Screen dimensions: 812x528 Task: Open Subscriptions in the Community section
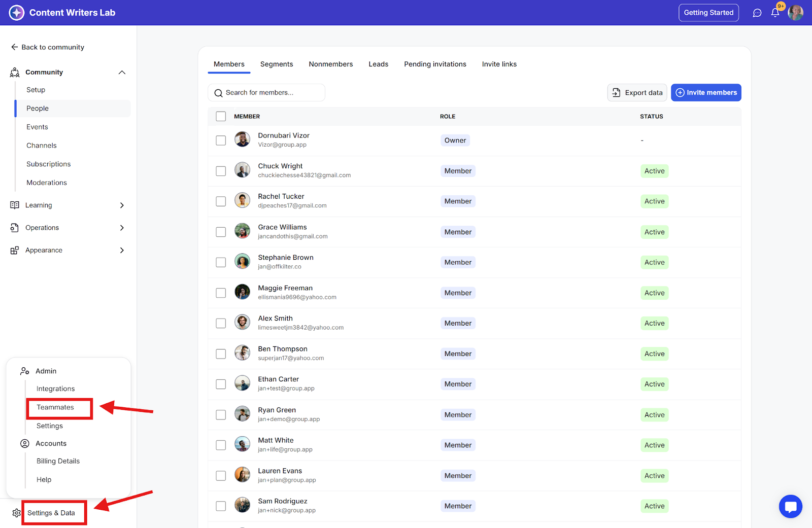[49, 164]
